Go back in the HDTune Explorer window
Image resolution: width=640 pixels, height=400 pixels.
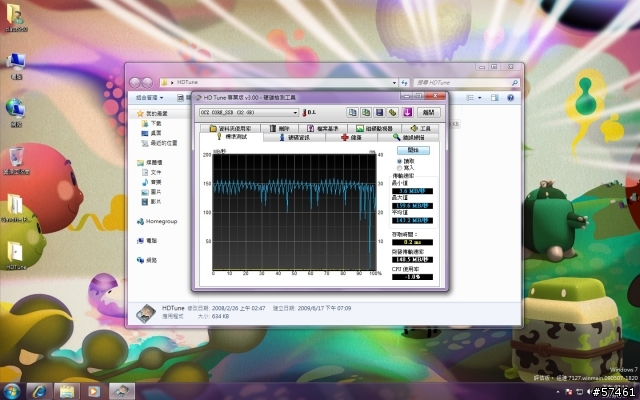pos(135,82)
